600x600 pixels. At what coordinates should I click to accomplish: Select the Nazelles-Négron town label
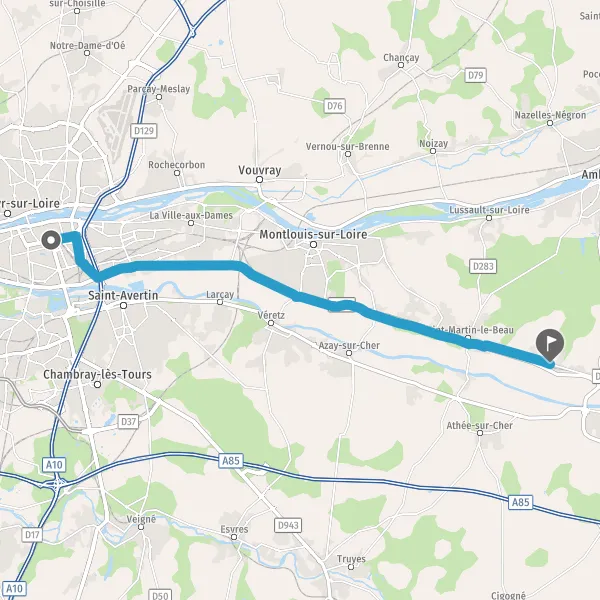550,115
